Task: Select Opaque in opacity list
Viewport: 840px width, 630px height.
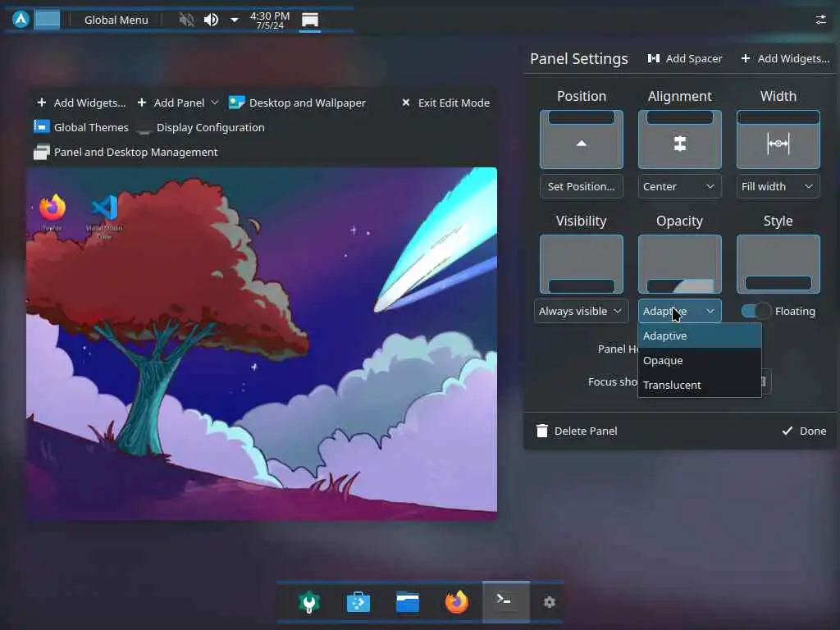Action: point(700,361)
